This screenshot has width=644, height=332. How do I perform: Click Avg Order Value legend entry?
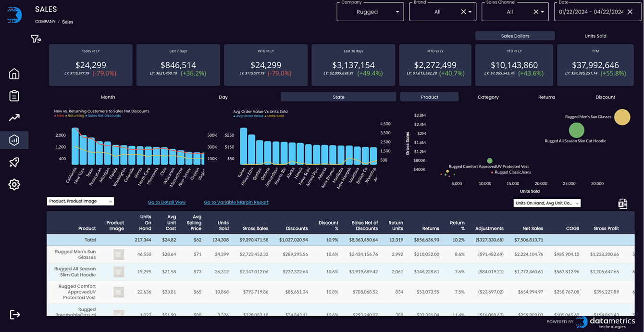pos(248,116)
